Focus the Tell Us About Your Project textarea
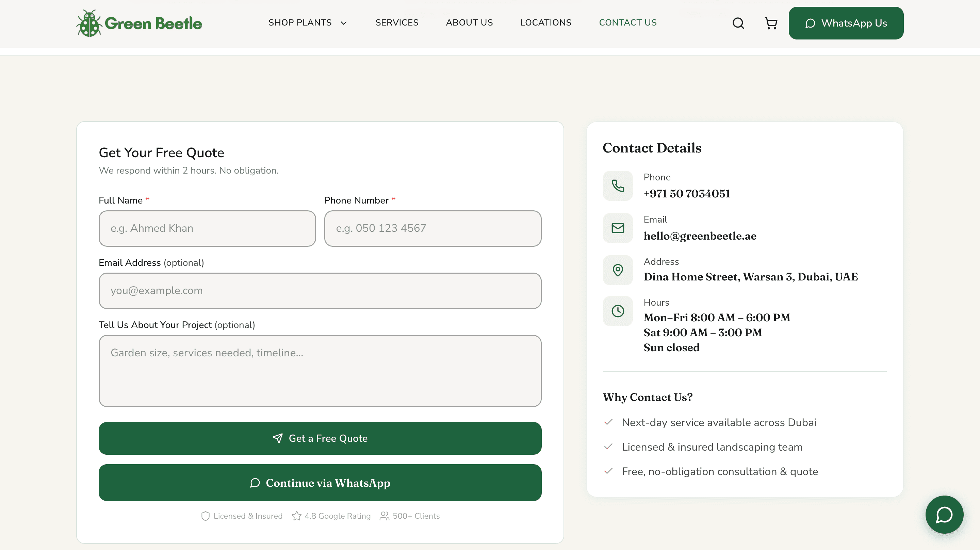The width and height of the screenshot is (980, 550). point(320,371)
